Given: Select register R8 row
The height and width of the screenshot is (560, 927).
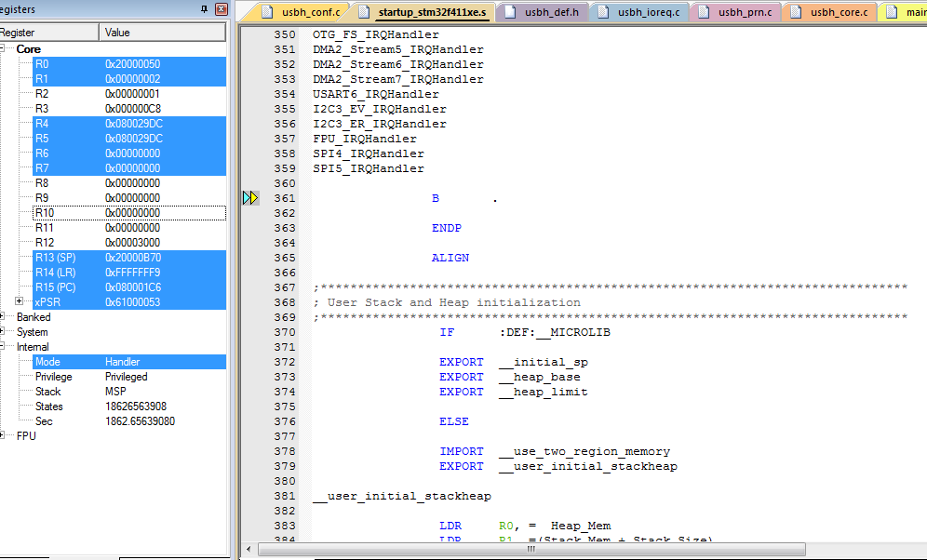Looking at the screenshot, I should 128,183.
